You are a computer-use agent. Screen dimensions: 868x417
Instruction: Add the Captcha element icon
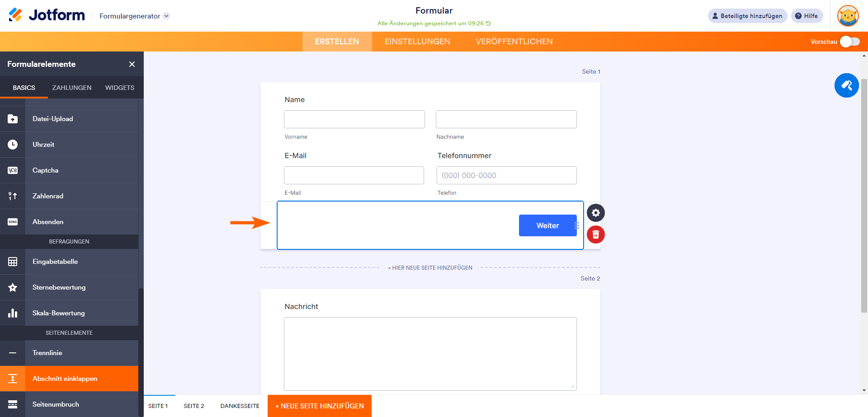(13, 170)
